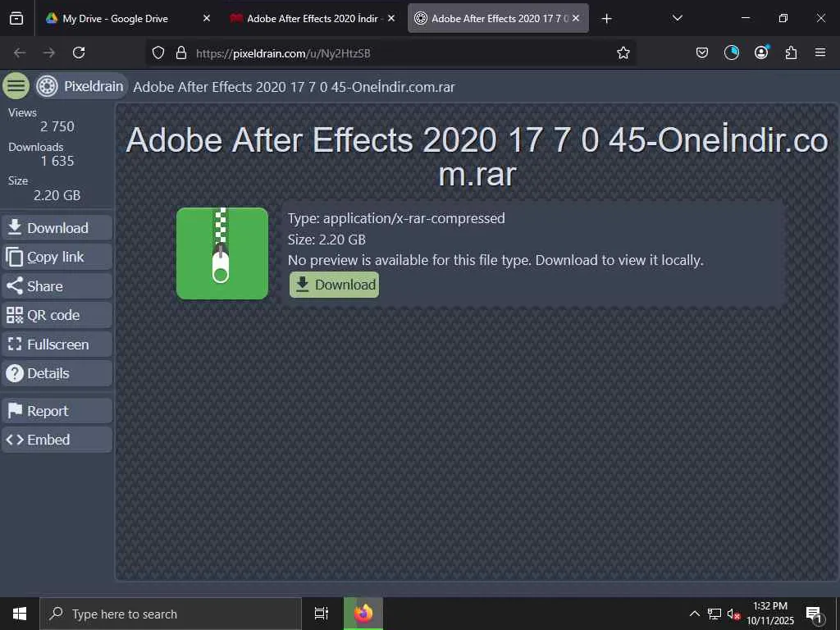Screen dimensions: 840x630
Task: Open tracking protection shield icon
Action: tap(158, 52)
